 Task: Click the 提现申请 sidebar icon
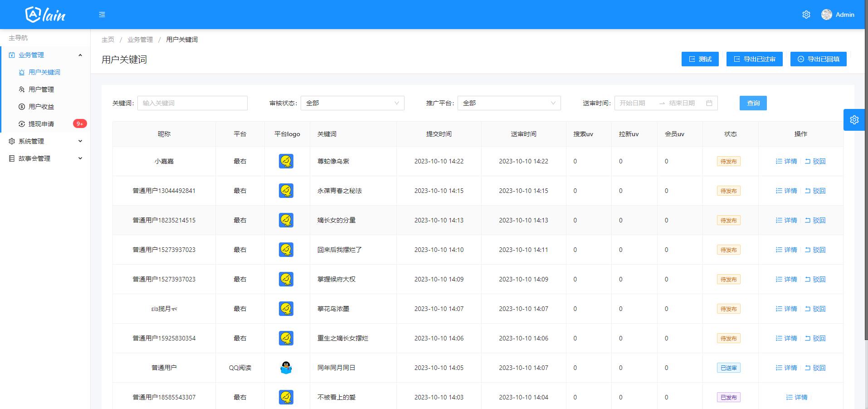click(x=22, y=124)
